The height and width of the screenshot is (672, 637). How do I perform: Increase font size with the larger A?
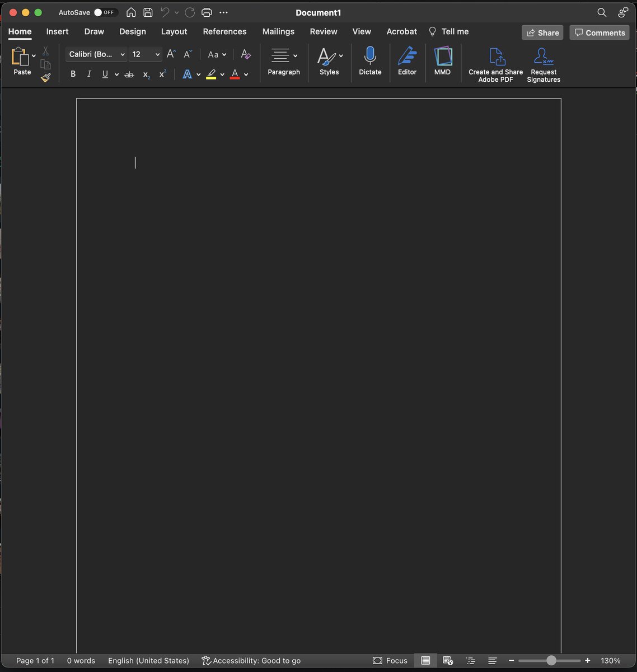[171, 54]
